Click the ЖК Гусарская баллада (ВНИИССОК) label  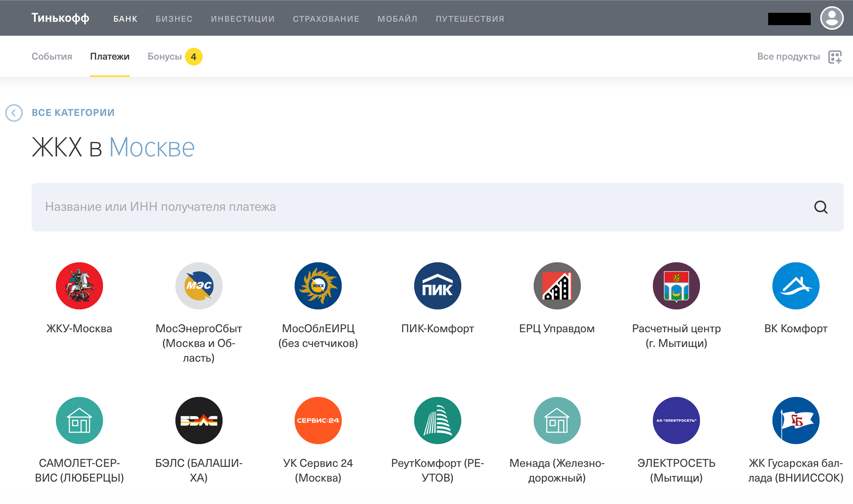pos(796,470)
